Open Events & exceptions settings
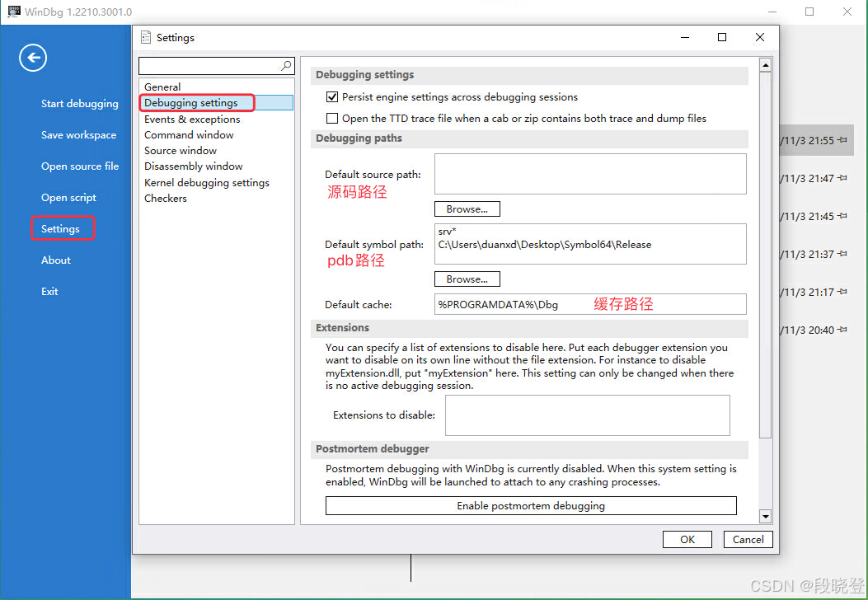Image resolution: width=868 pixels, height=600 pixels. (x=216, y=119)
